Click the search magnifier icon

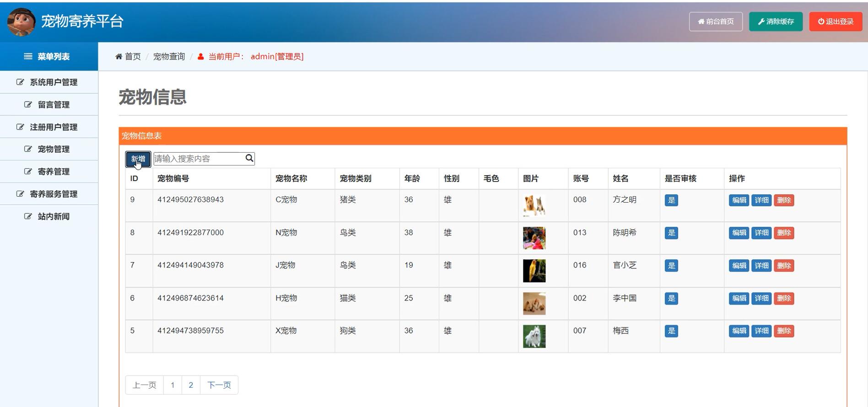tap(249, 158)
